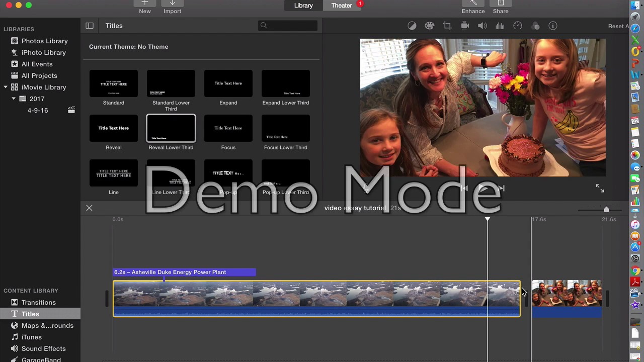
Task: Click the white playhead marker in timeline
Action: pyautogui.click(x=488, y=220)
